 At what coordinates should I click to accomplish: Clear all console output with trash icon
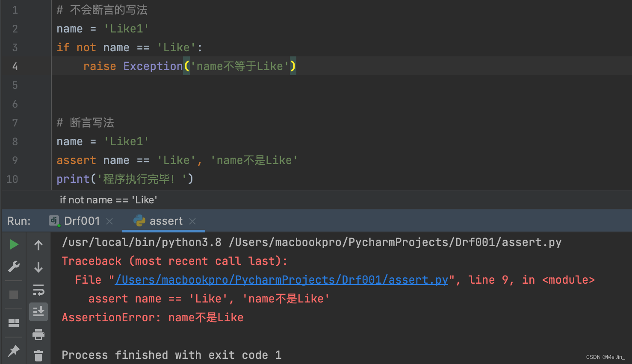click(38, 355)
